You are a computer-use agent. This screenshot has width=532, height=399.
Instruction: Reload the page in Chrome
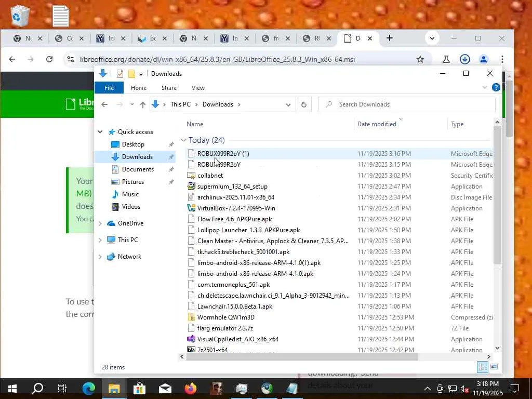coord(49,59)
